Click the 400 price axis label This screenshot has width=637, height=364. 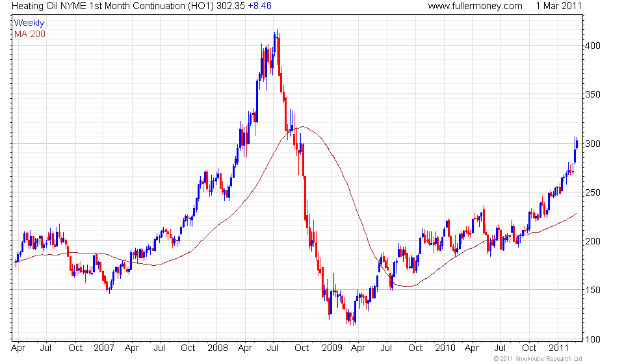pyautogui.click(x=591, y=46)
